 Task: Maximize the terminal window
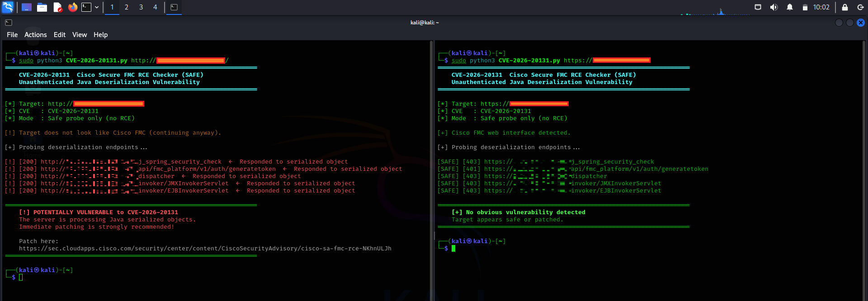pyautogui.click(x=850, y=23)
